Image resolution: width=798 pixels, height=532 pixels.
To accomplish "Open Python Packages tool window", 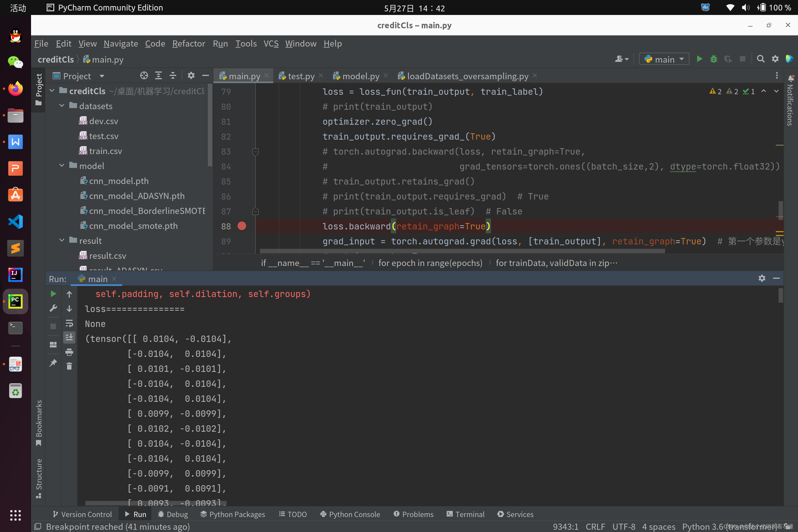I will click(232, 514).
